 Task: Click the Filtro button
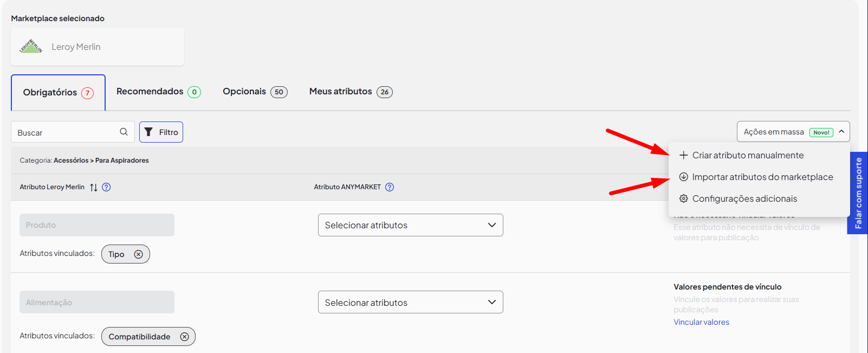tap(161, 132)
